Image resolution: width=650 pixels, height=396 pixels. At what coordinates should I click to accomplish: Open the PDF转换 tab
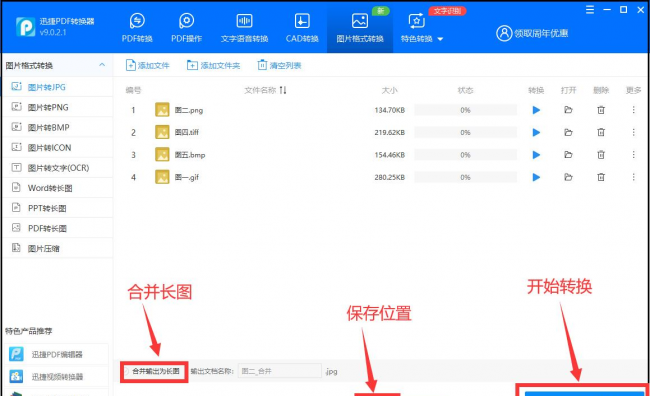(x=137, y=28)
